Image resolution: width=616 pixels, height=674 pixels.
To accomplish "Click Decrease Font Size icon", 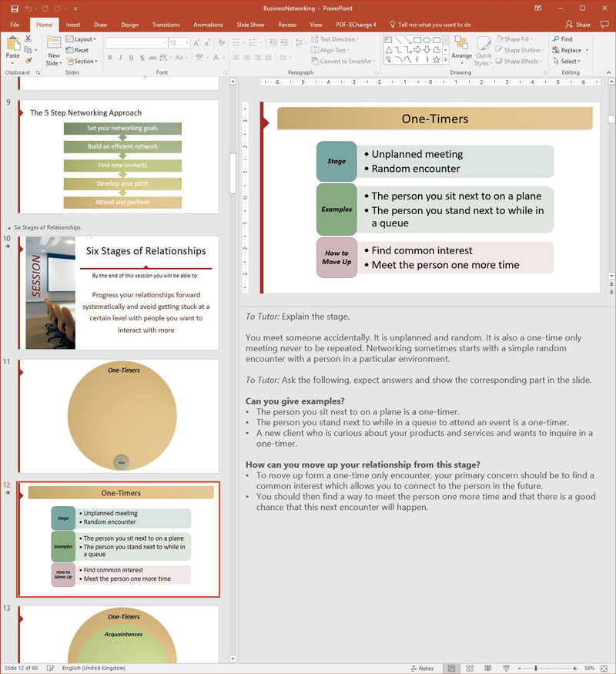I will tap(207, 43).
